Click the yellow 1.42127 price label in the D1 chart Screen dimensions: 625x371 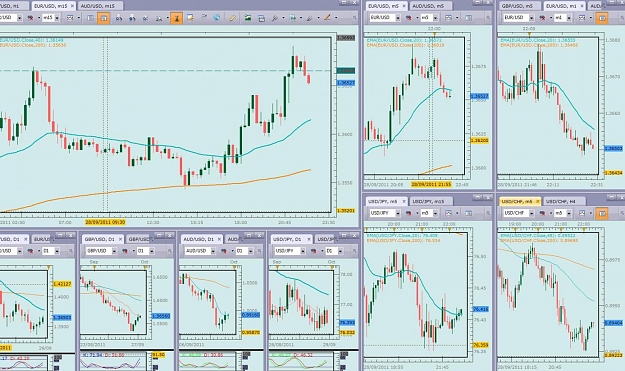[62, 284]
